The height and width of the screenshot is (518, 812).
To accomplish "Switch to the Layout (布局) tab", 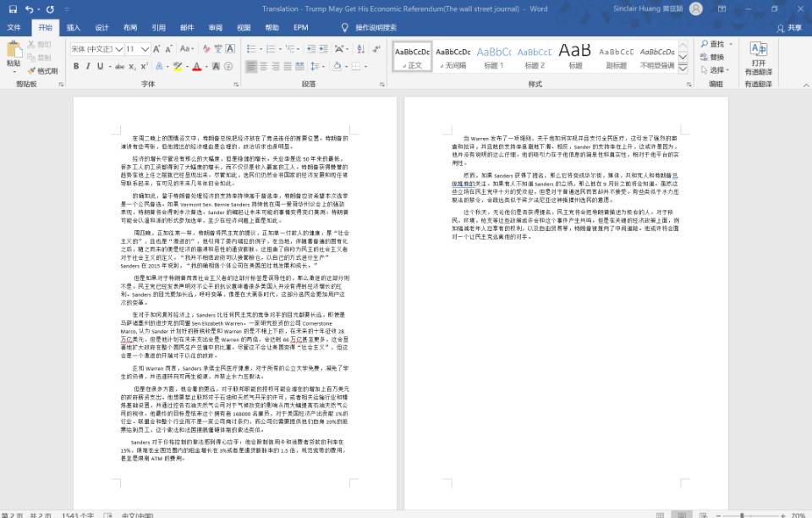I will (130, 27).
